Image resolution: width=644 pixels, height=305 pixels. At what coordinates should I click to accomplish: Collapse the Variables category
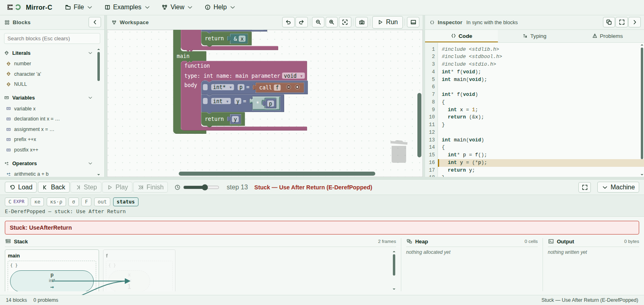coord(90,98)
